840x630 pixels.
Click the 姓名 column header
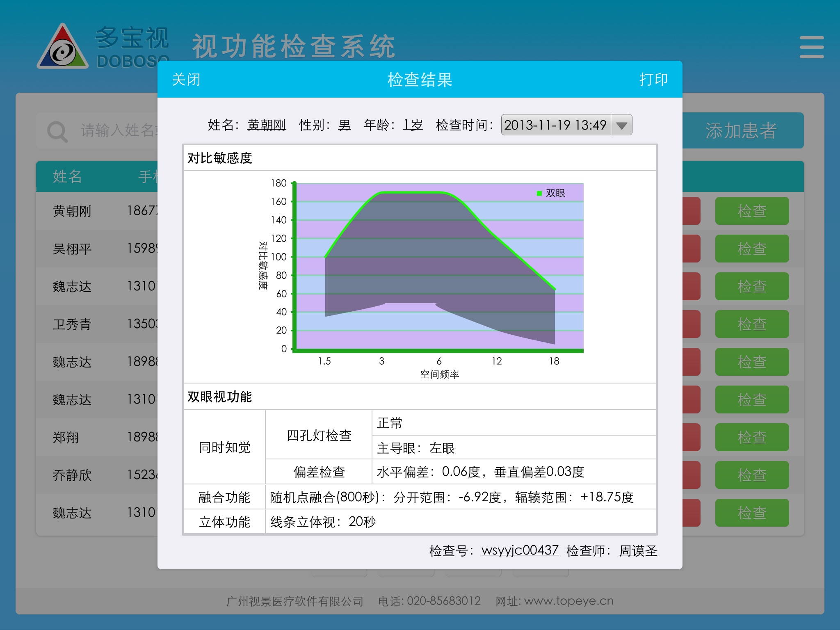pos(67,176)
